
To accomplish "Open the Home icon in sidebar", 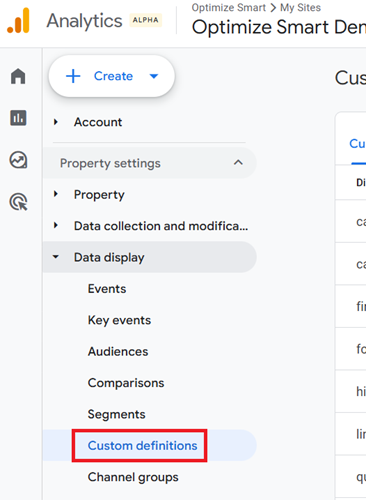I will coord(18,76).
